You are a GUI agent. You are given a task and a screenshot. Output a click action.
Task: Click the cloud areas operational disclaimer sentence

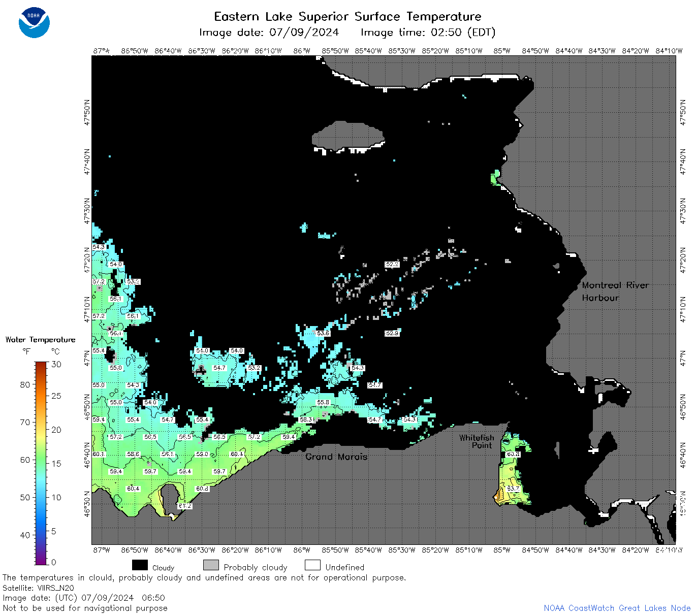(x=204, y=578)
